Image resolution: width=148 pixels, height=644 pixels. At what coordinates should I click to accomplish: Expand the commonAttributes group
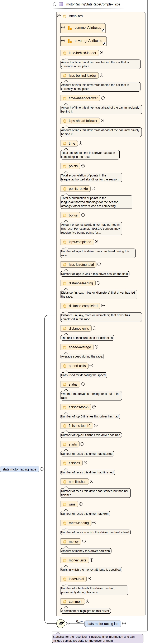click(x=63, y=27)
